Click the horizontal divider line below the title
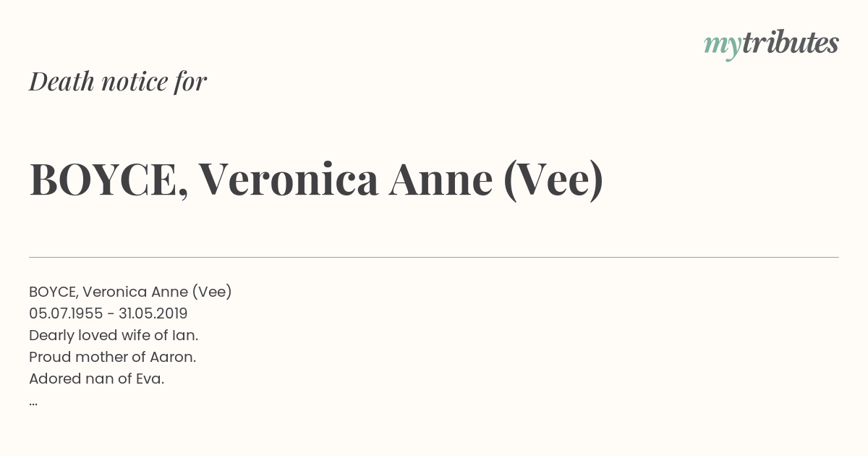This screenshot has height=456, width=868. [x=434, y=257]
